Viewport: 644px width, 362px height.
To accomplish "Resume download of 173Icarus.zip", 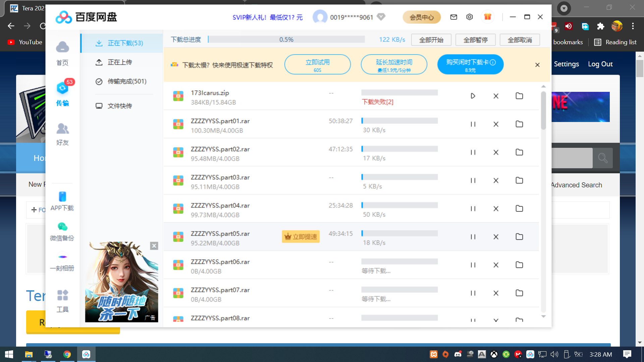I will (x=473, y=96).
